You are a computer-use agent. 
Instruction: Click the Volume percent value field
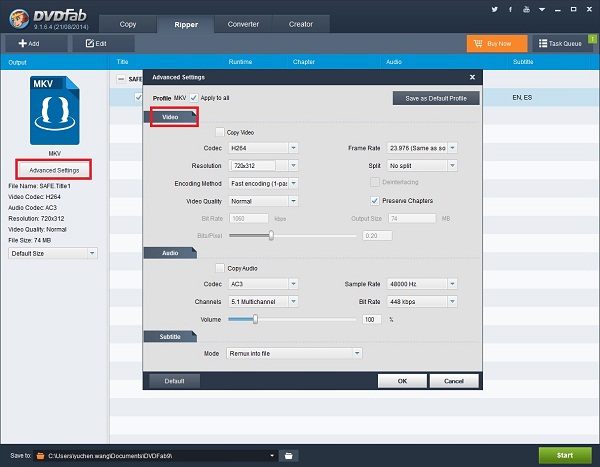point(372,319)
